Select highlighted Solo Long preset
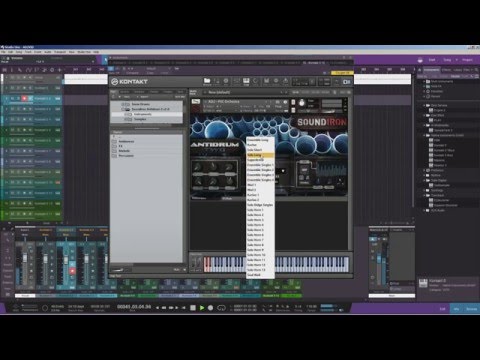Viewport: 480px width, 360px height. click(x=260, y=155)
